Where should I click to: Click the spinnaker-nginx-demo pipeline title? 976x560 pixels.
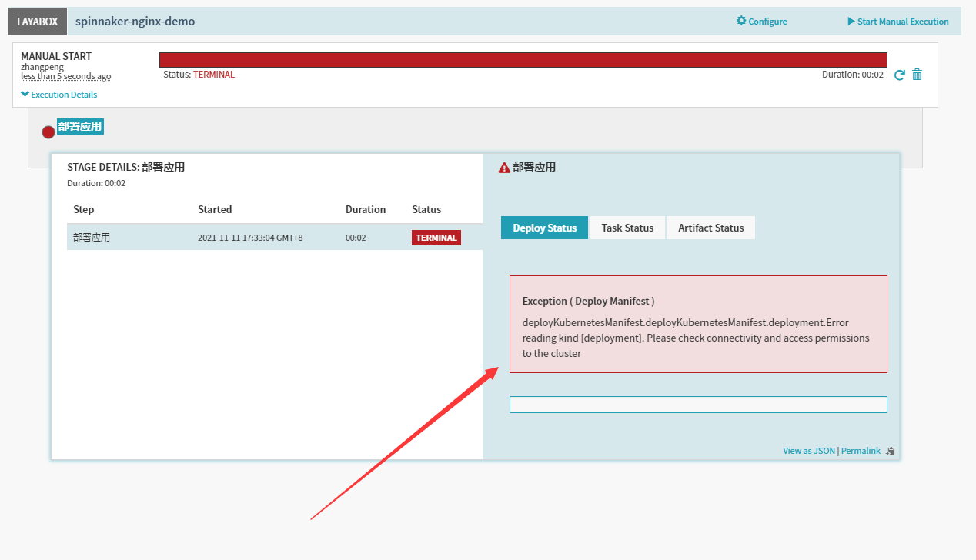pos(135,22)
